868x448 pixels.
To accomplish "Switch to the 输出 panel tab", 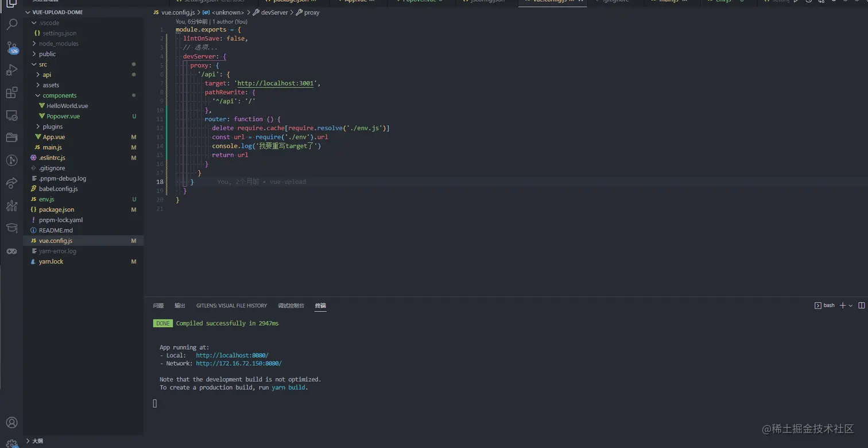I will point(180,306).
